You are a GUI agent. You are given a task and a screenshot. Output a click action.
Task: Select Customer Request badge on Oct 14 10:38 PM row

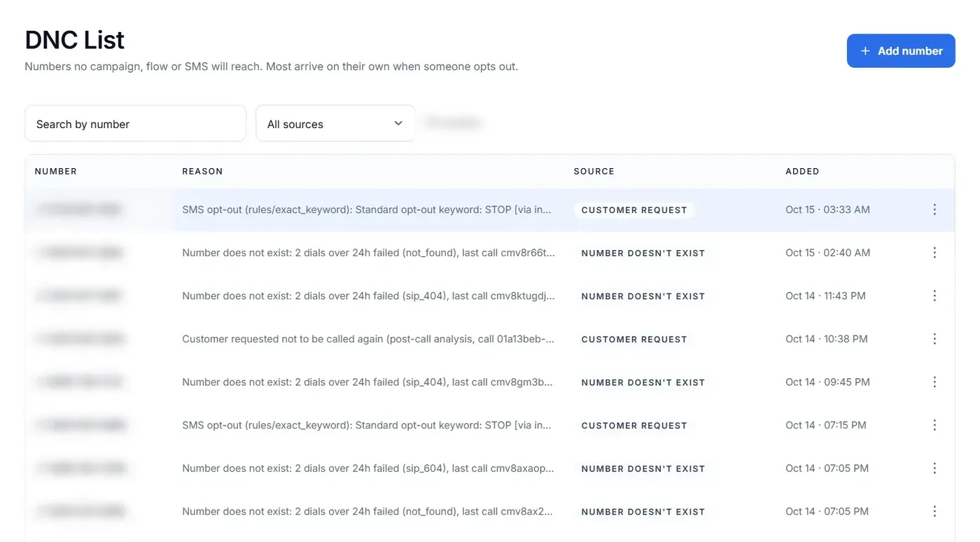tap(634, 340)
